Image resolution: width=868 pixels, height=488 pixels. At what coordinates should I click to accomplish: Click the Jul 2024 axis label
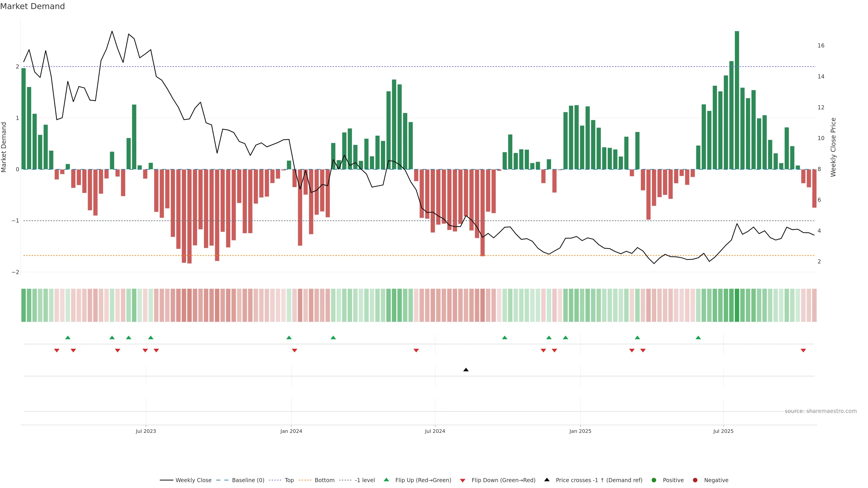435,431
